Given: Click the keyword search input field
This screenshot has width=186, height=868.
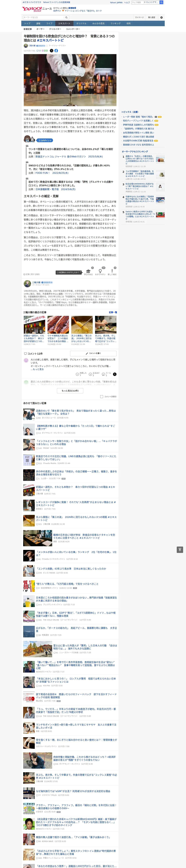Looking at the screenshot, I should (44, 18).
